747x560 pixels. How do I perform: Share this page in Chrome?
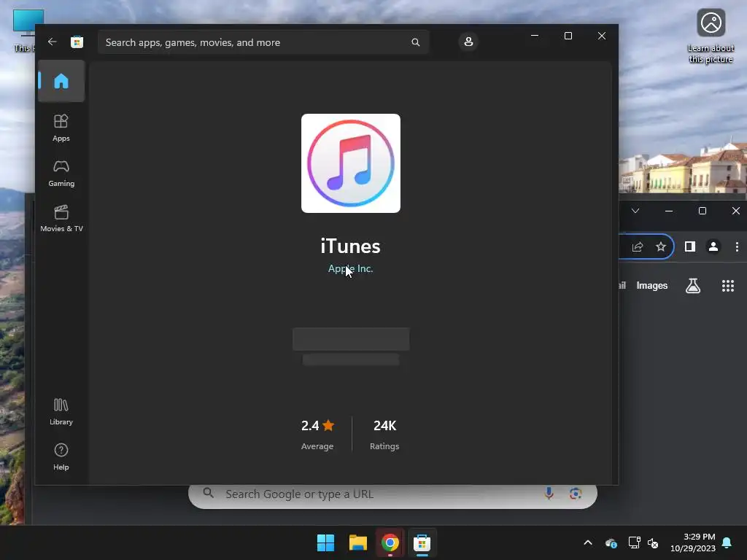coord(638,246)
